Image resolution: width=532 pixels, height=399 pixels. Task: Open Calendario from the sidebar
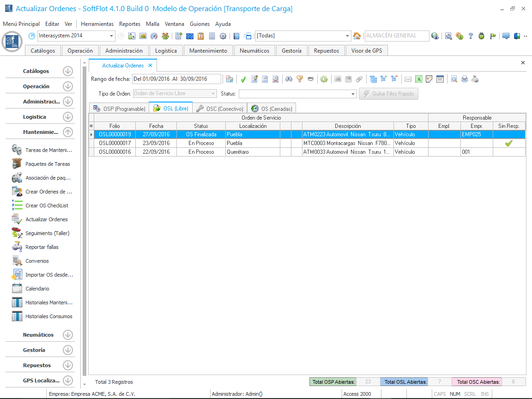(37, 289)
